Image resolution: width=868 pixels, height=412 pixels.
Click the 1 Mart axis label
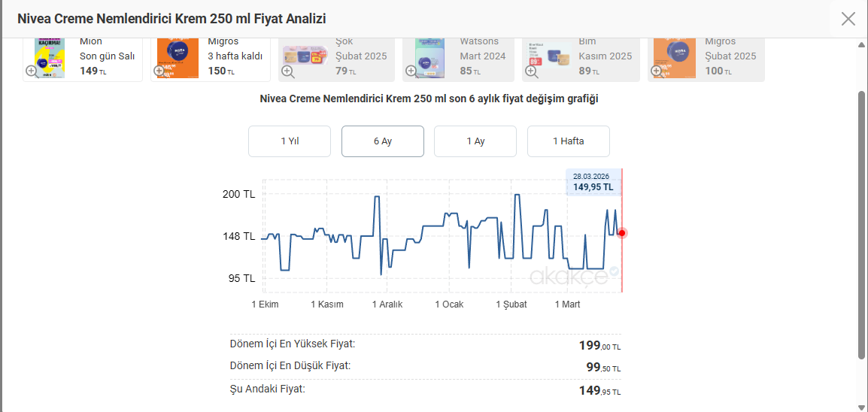[568, 304]
